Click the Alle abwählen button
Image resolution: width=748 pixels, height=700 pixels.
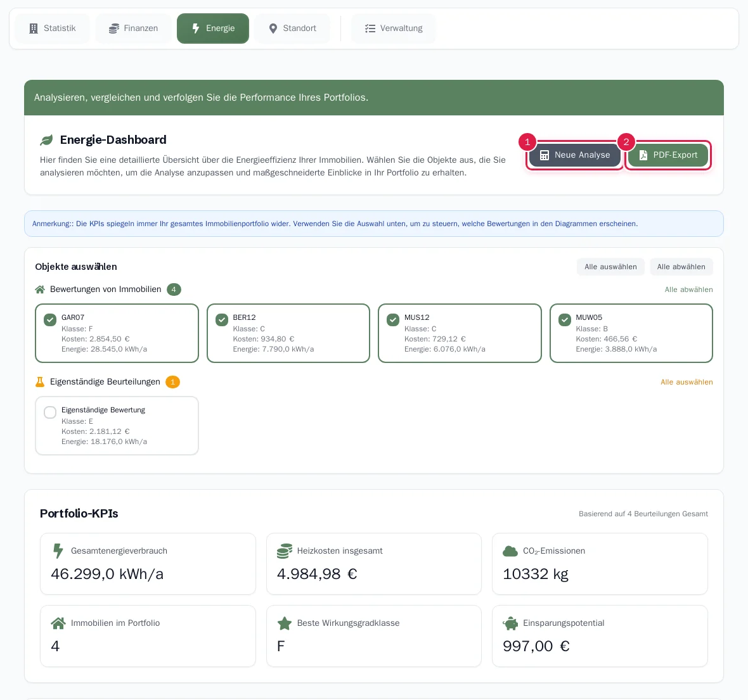(681, 267)
